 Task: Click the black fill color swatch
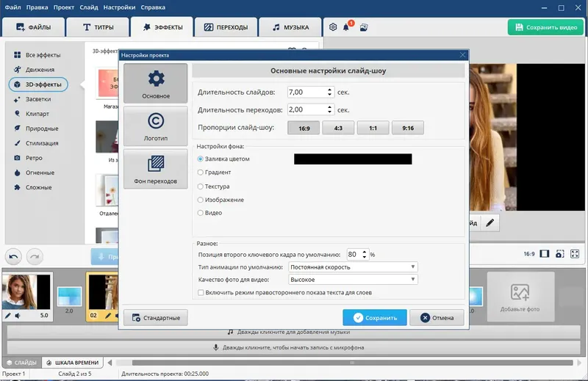coord(353,159)
